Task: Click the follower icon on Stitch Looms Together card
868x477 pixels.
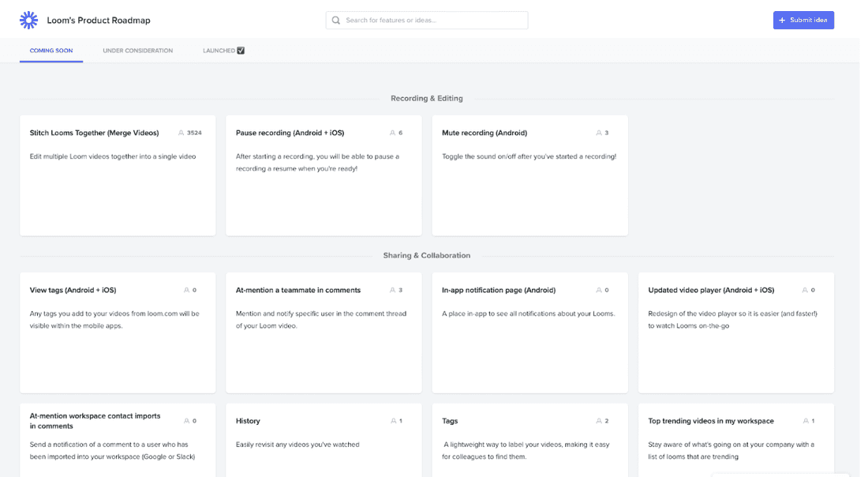Action: [x=182, y=133]
